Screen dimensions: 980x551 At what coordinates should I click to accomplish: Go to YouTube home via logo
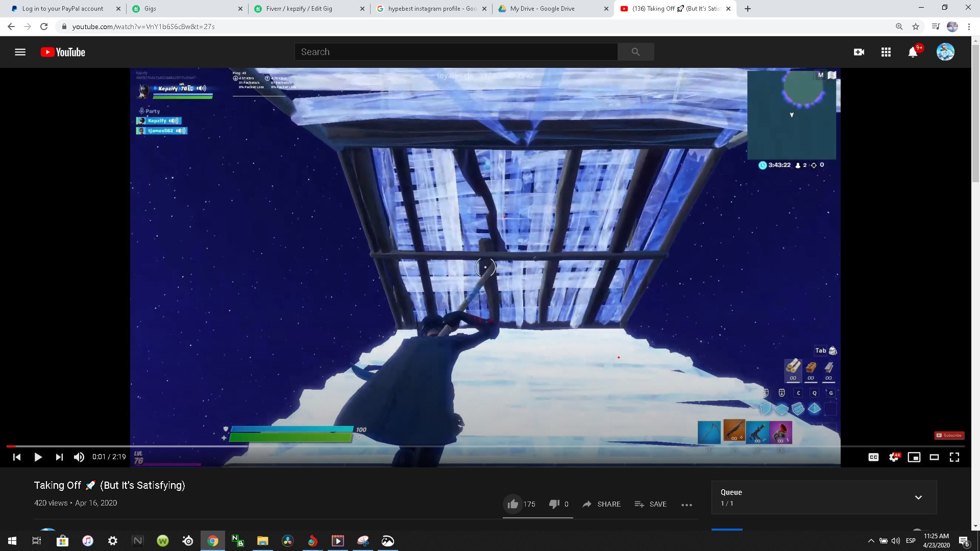click(63, 52)
